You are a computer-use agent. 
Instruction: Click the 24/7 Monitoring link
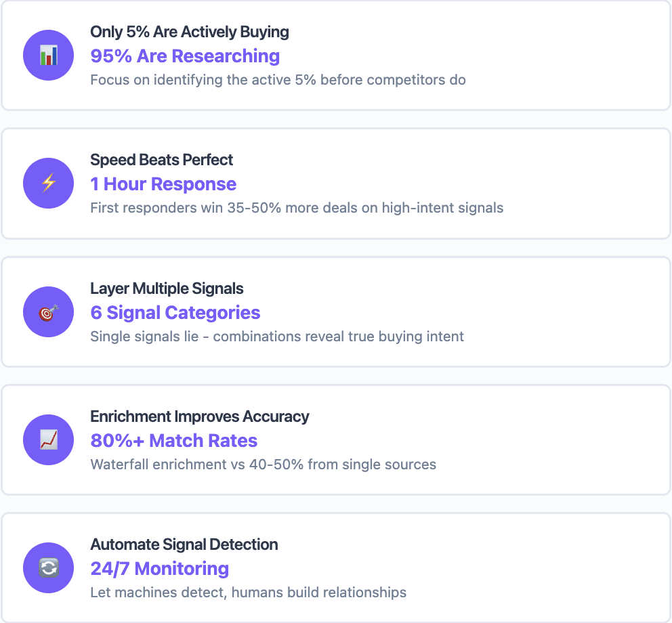[160, 569]
